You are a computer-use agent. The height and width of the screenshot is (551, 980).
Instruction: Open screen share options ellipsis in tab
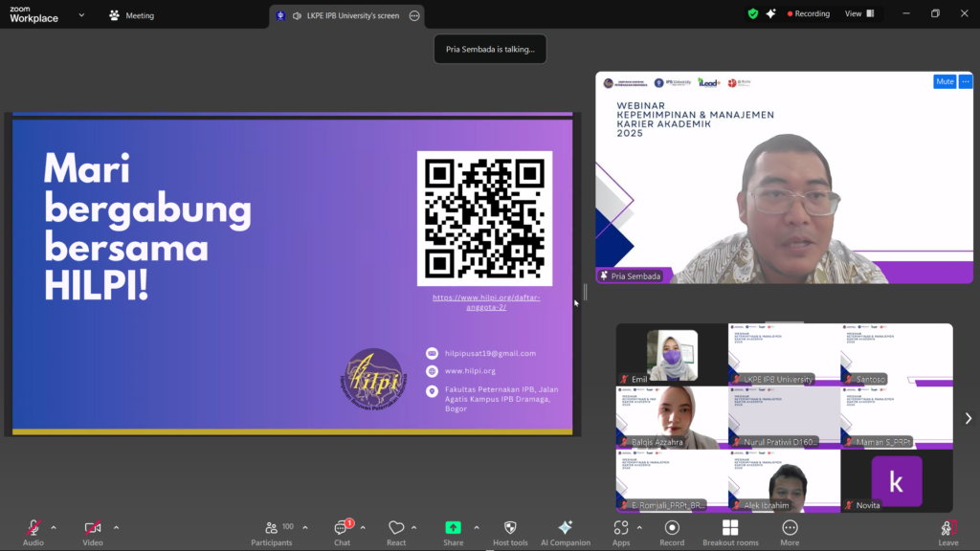tap(414, 15)
